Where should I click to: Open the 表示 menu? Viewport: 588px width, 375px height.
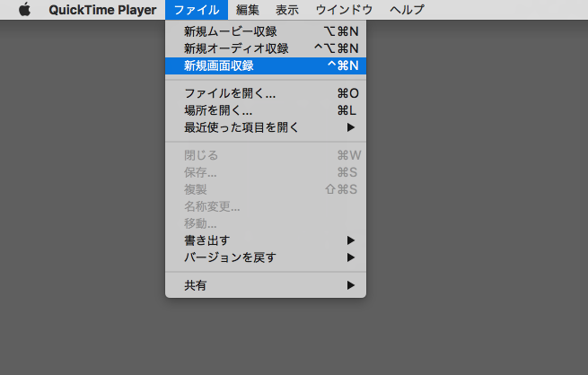[287, 10]
